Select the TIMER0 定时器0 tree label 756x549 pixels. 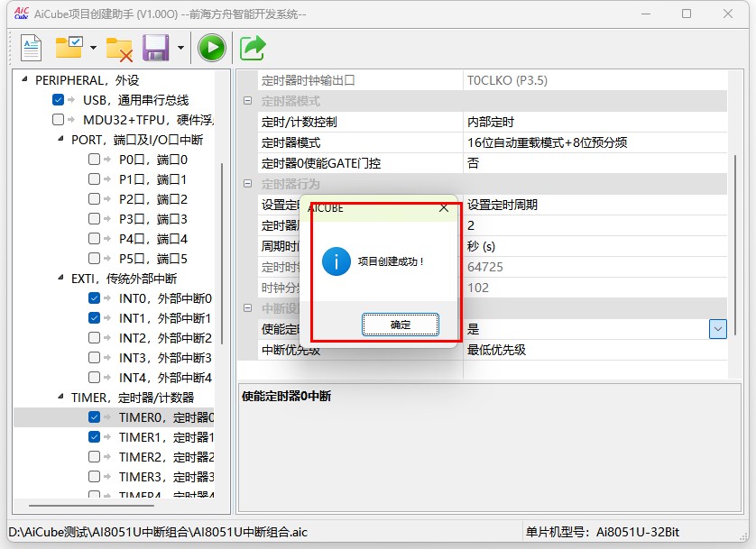click(x=166, y=417)
